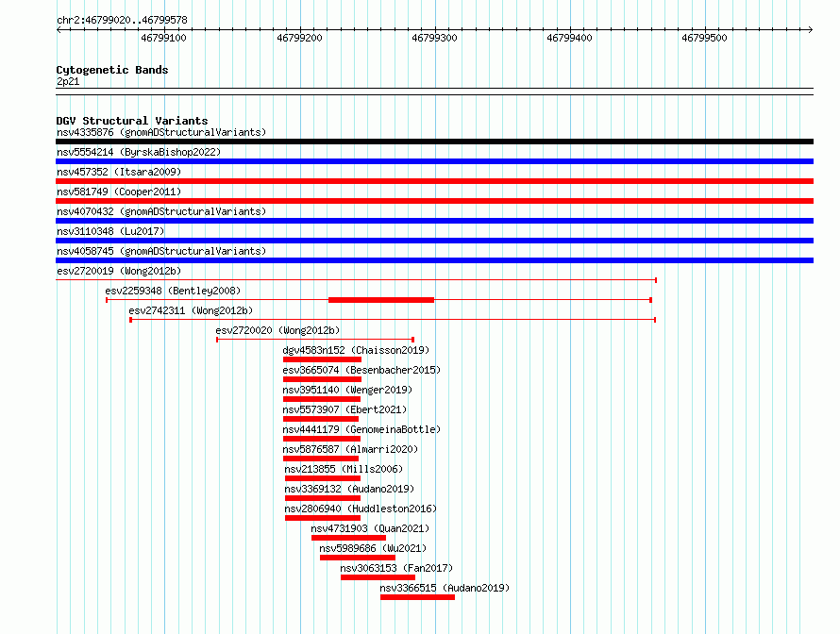Screen dimensions: 840x634
Task: Open nsv2806940 (Huddleston2016) label
Action: pyautogui.click(x=361, y=509)
